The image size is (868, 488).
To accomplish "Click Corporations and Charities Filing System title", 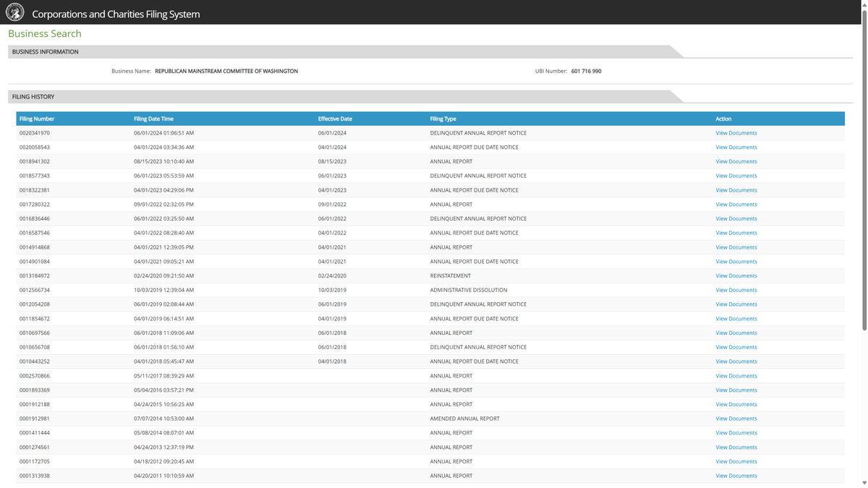I will [x=116, y=14].
